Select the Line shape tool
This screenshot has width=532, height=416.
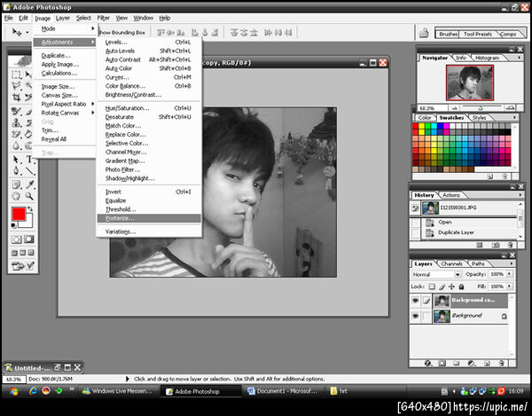click(29, 170)
